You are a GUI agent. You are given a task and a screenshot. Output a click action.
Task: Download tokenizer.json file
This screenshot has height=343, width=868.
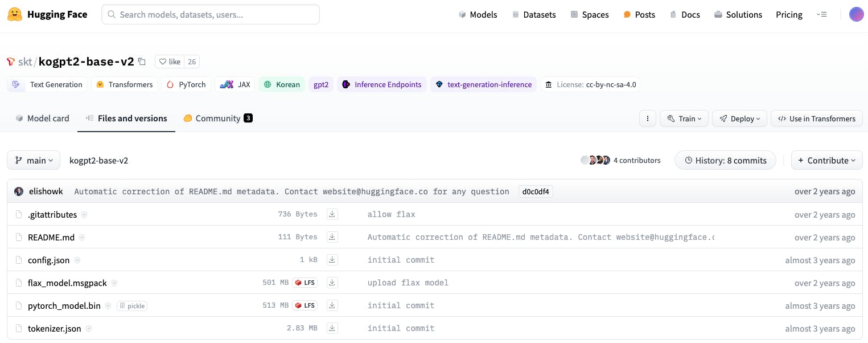(x=332, y=328)
